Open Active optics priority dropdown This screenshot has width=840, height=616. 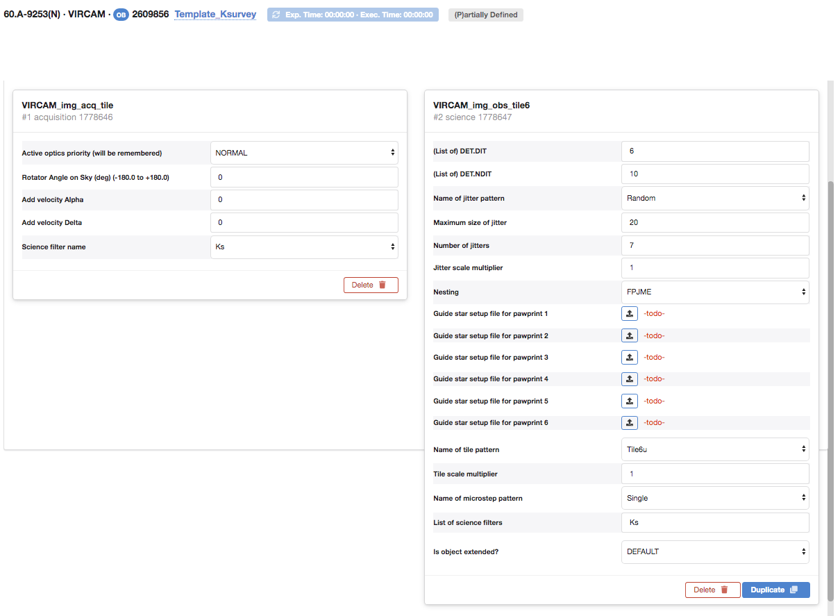coord(304,153)
